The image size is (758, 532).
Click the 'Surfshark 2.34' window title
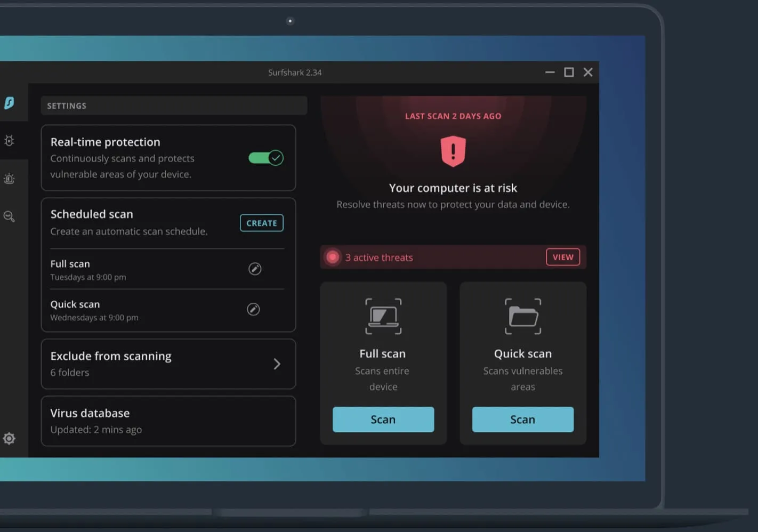tap(295, 72)
